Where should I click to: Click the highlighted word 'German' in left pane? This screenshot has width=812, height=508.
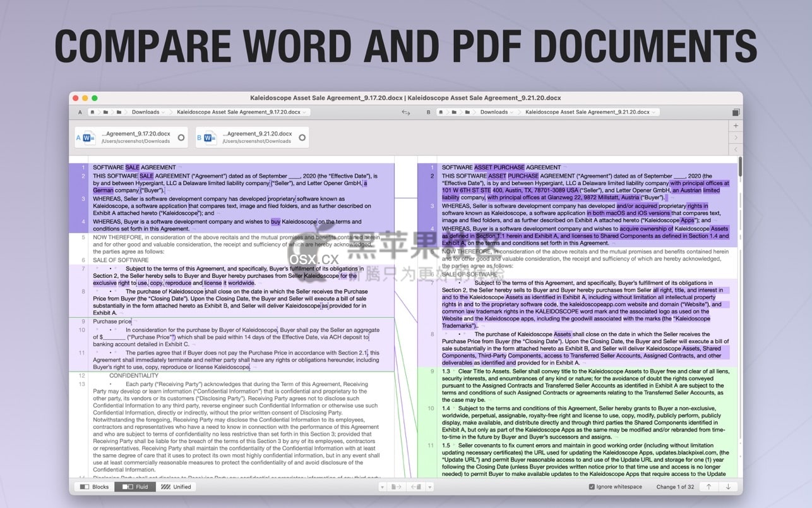coord(104,190)
